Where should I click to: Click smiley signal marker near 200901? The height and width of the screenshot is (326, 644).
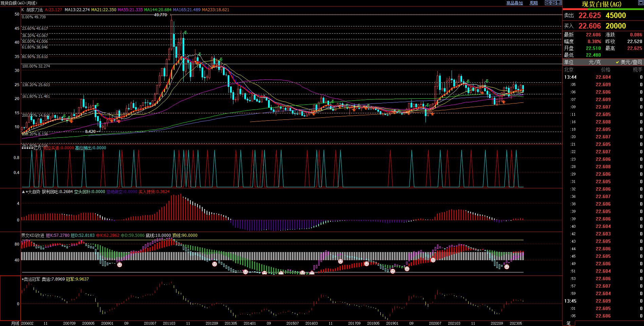coord(119,265)
